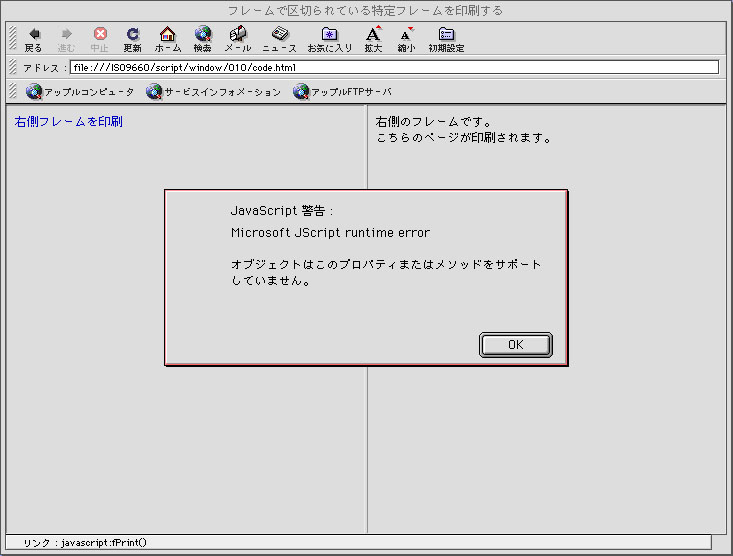Dismiss the JavaScript alert with OK
The height and width of the screenshot is (556, 733).
(x=516, y=345)
